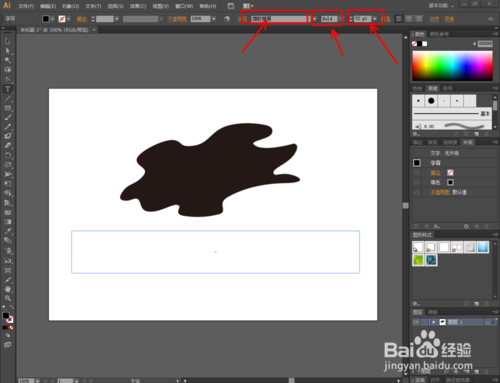500x383 pixels.
Task: Select the Mesh tool
Action: (8, 212)
